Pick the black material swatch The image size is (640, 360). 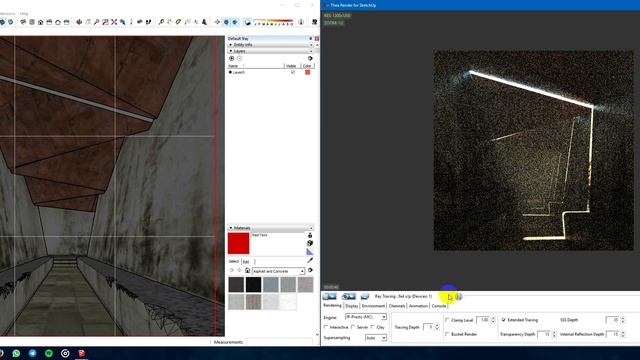point(253,284)
